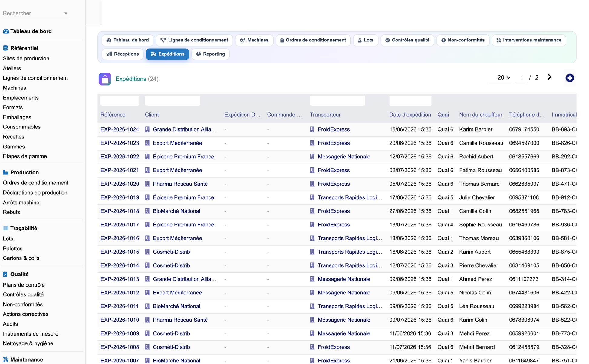Image resolution: width=589 pixels, height=364 pixels.
Task: Sort by Transporteur column header
Action: tap(325, 115)
